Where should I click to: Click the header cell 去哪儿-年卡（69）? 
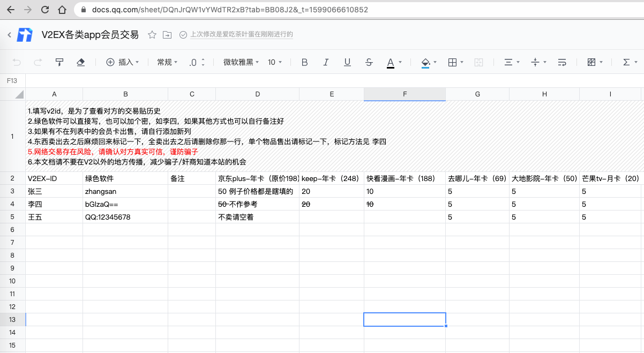(x=477, y=178)
